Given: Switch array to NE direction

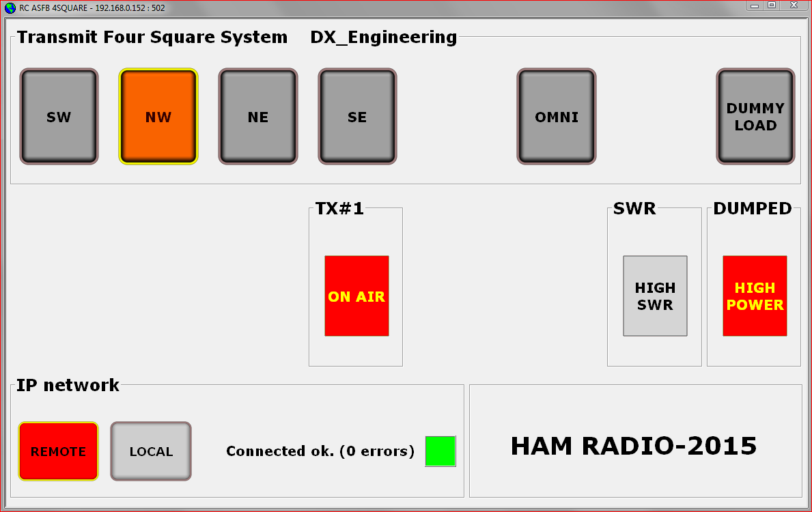Looking at the screenshot, I should 258,117.
